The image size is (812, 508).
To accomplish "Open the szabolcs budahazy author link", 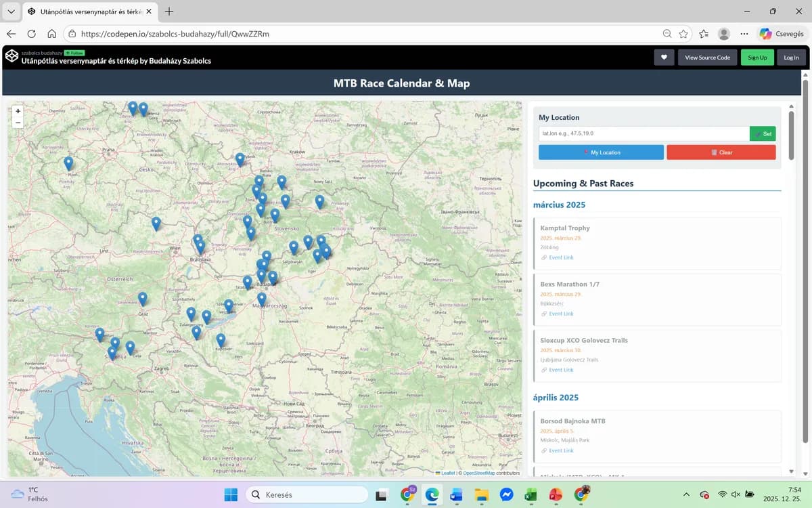I will [x=42, y=52].
